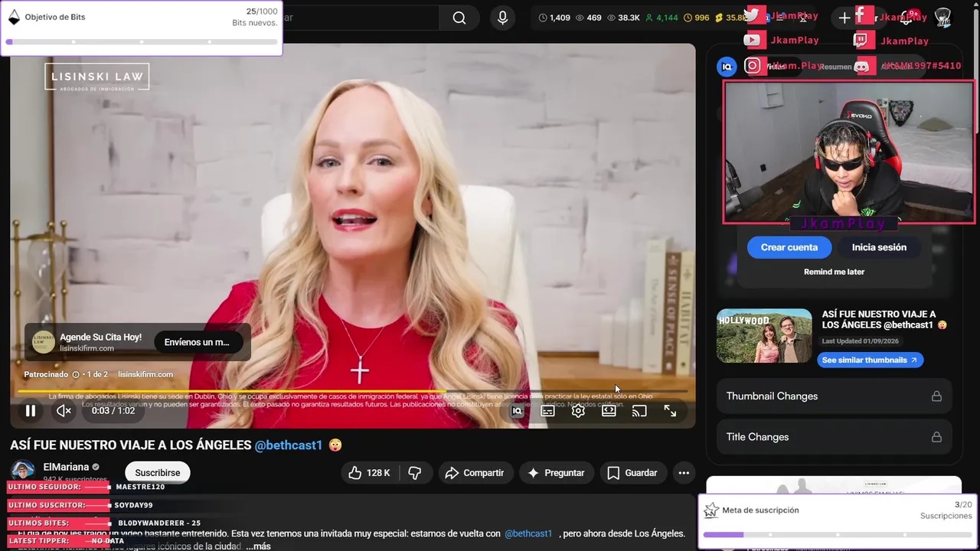Image resolution: width=980 pixels, height=551 pixels.
Task: Open @bethcast1 link in video title
Action: [289, 445]
